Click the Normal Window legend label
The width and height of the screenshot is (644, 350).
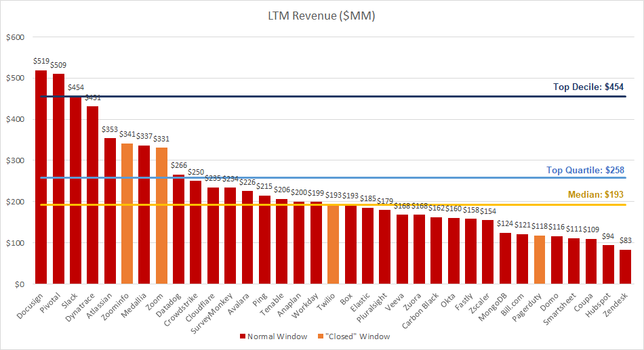(x=277, y=336)
